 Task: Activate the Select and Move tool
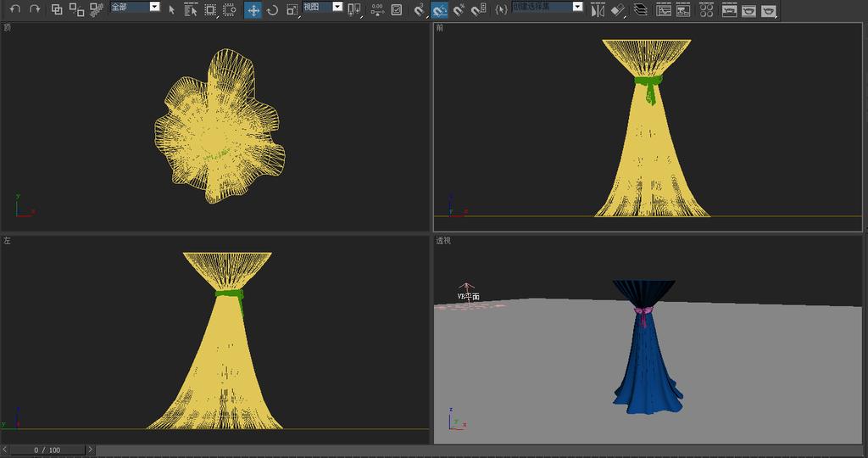[253, 10]
